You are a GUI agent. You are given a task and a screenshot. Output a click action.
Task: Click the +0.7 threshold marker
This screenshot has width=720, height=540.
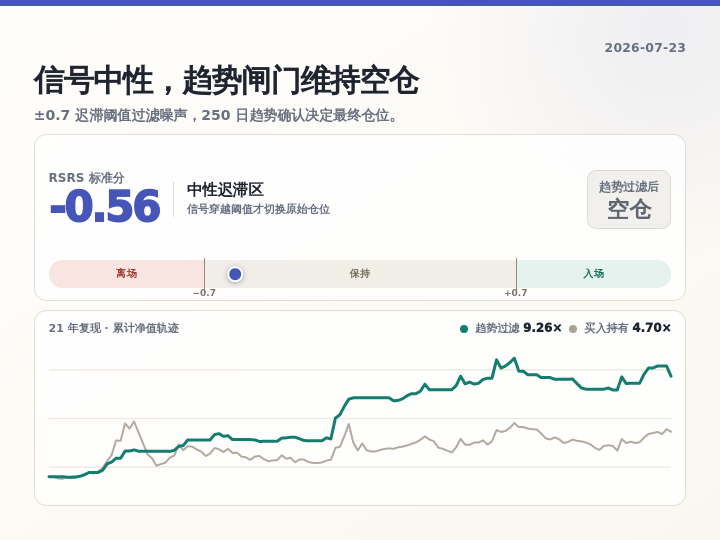[x=516, y=292]
